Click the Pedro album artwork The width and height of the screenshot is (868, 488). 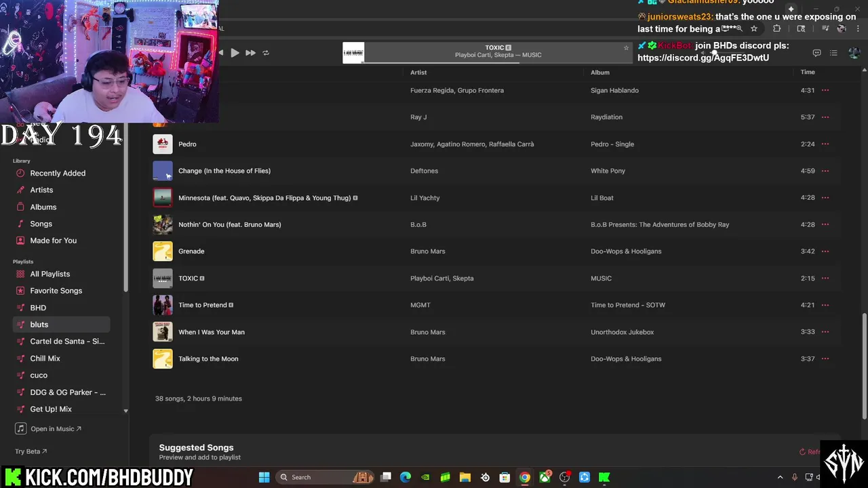pyautogui.click(x=163, y=144)
